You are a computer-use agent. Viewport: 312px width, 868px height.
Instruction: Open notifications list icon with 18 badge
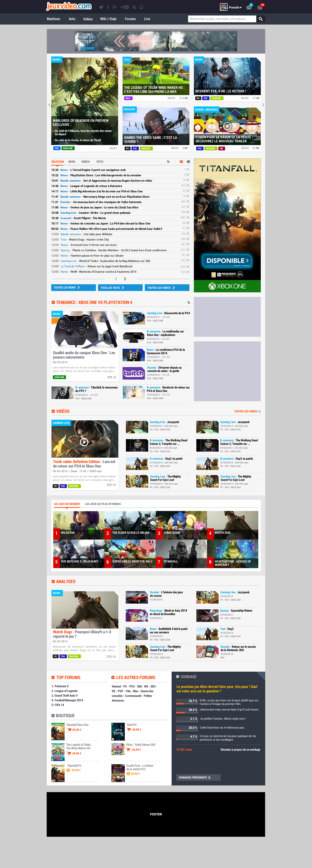pyautogui.click(x=260, y=7)
